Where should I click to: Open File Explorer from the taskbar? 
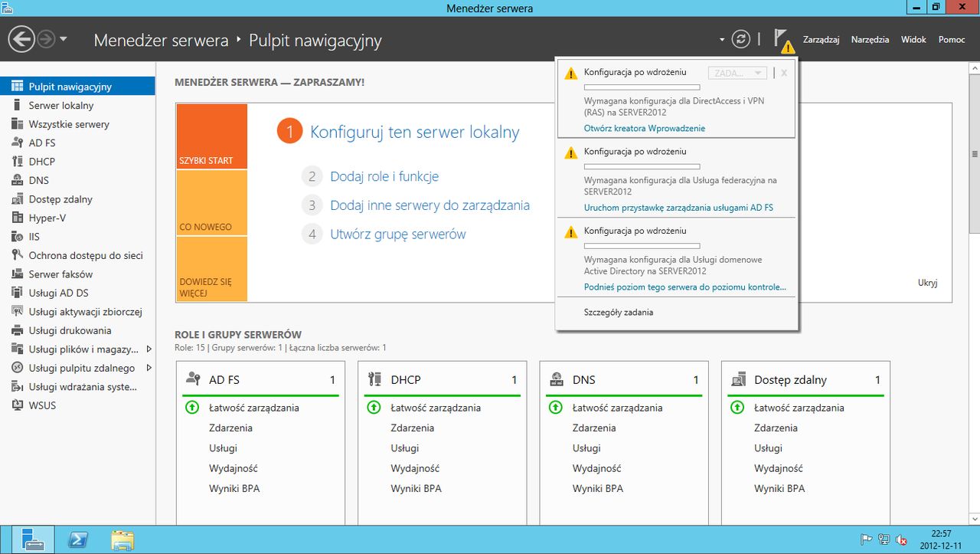[x=122, y=539]
